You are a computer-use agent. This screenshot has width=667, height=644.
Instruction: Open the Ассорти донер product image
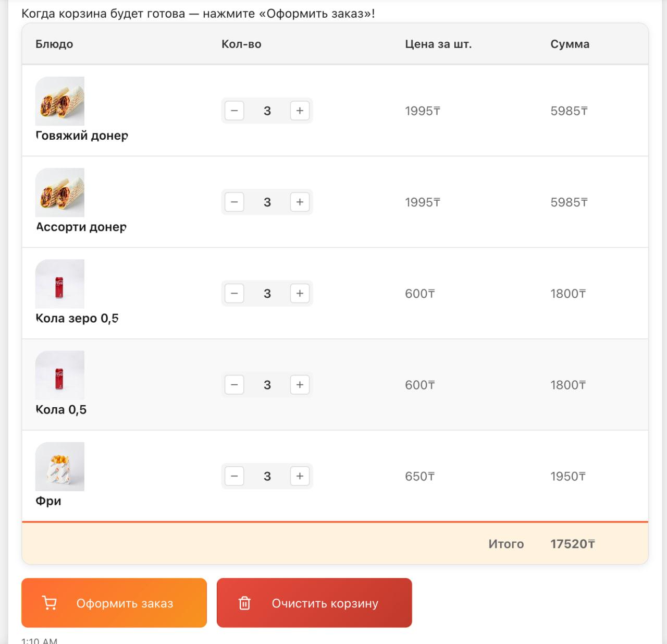(x=60, y=192)
